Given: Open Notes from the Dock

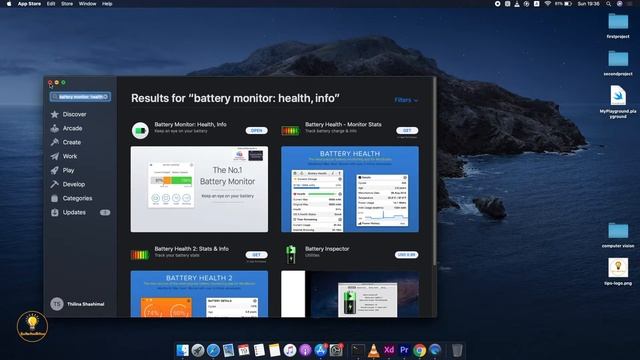Looking at the screenshot, I should 274,350.
